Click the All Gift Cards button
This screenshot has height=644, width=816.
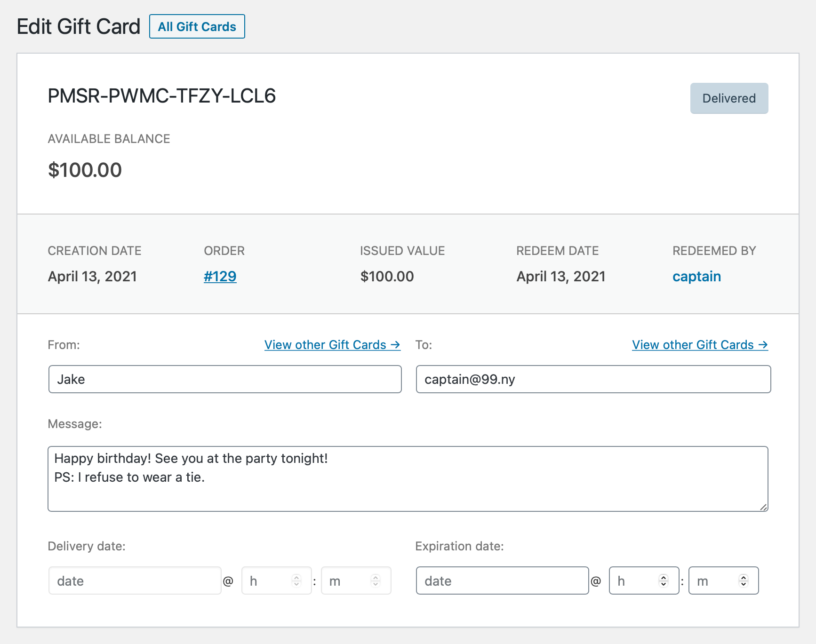point(197,27)
